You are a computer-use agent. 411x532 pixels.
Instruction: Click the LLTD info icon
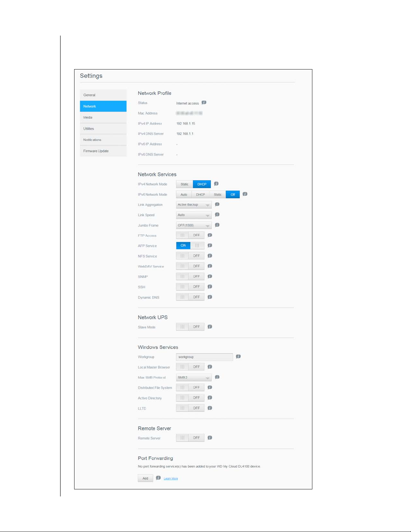pos(210,408)
